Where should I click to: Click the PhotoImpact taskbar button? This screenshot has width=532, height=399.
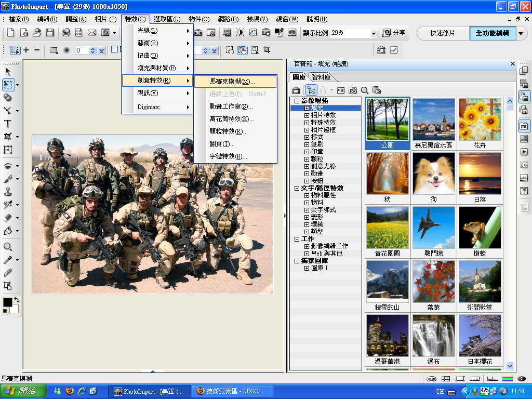[x=149, y=391]
